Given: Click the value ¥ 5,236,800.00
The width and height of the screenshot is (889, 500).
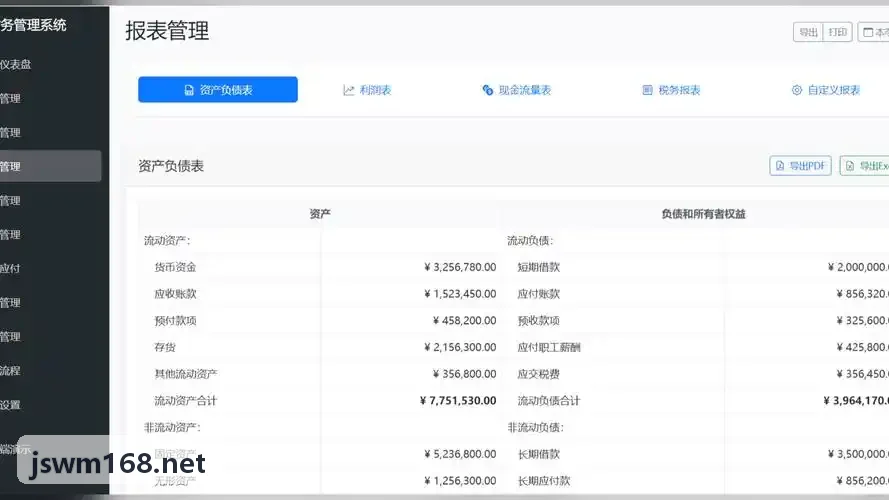Looking at the screenshot, I should (460, 454).
